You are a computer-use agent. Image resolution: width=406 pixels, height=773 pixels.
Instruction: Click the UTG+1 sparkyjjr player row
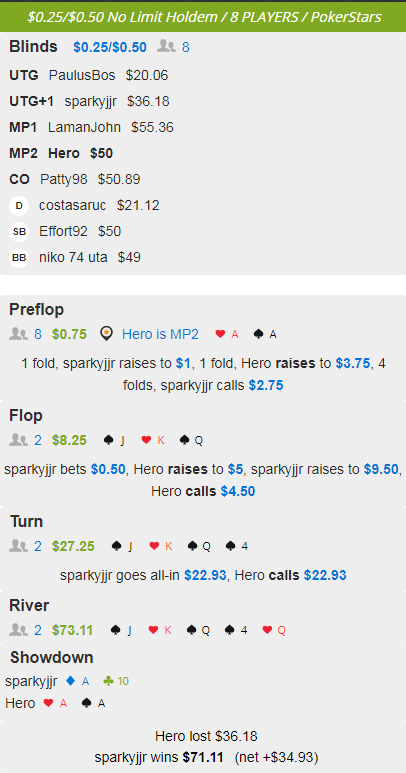point(89,102)
